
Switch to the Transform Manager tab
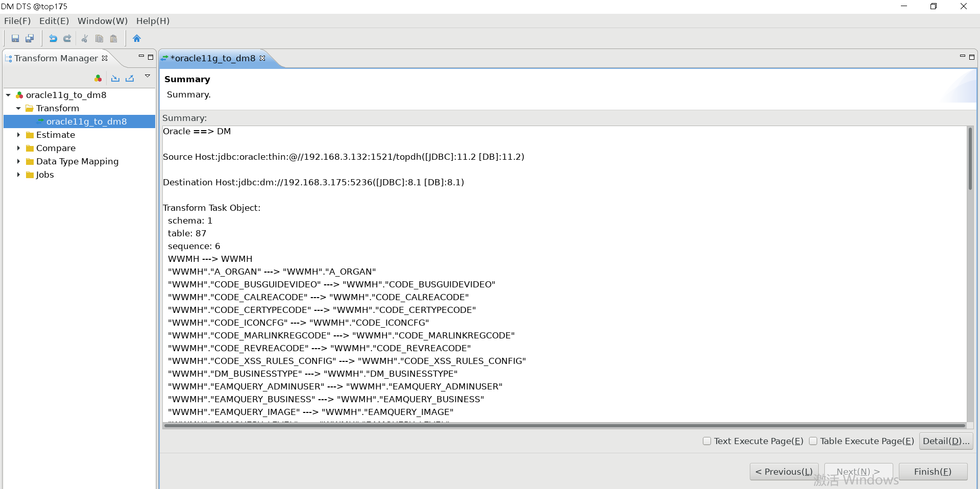[x=56, y=58]
